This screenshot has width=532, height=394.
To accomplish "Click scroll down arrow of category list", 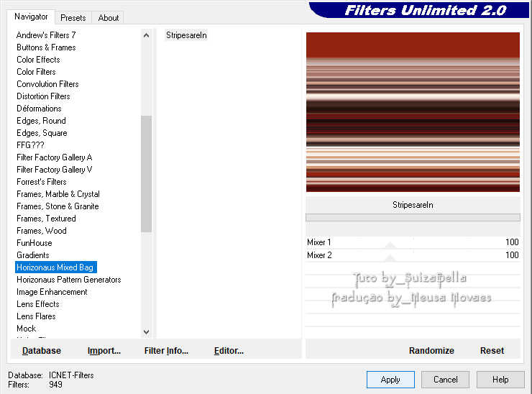I will [146, 332].
